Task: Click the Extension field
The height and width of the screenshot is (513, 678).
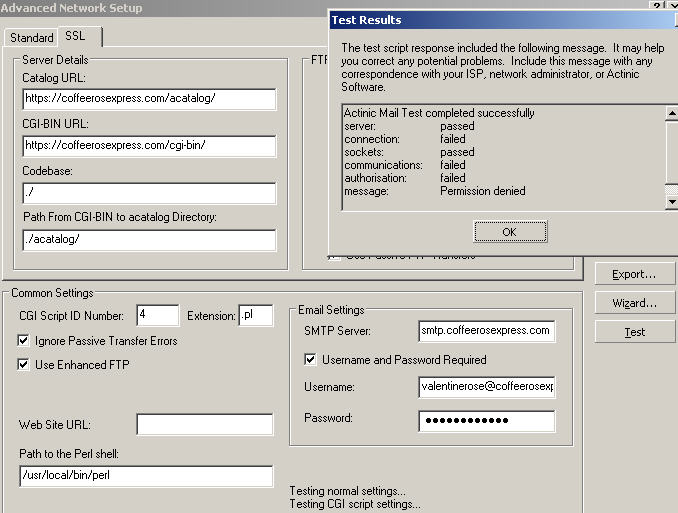Action: tap(255, 317)
